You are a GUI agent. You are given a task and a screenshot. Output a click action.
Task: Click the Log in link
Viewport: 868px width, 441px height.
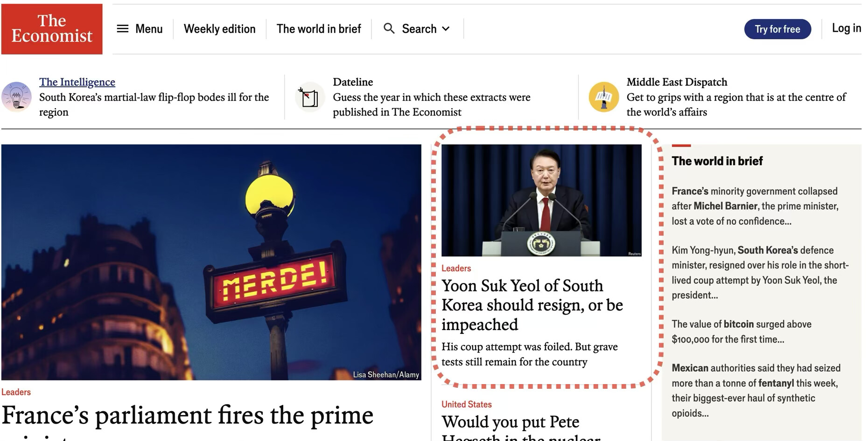coord(847,28)
